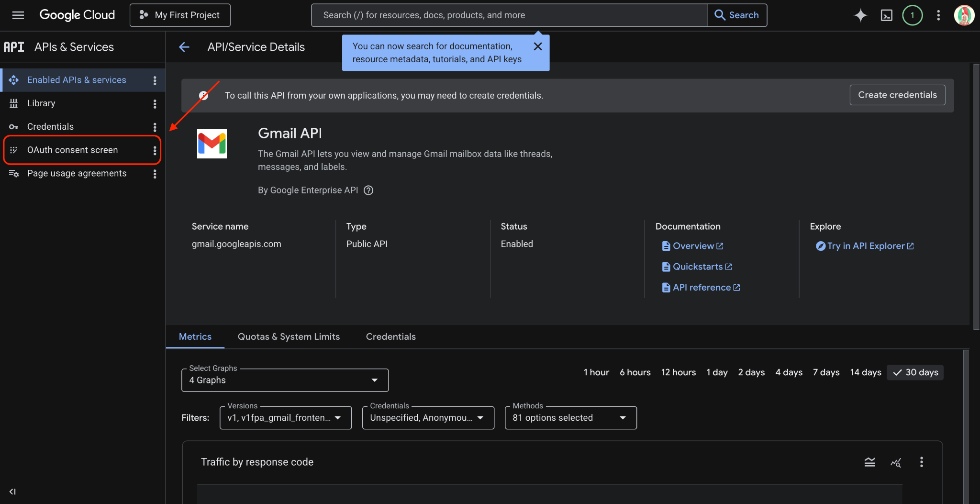Viewport: 980px width, 504px height.
Task: Open more options for OAuth consent screen
Action: pos(155,150)
